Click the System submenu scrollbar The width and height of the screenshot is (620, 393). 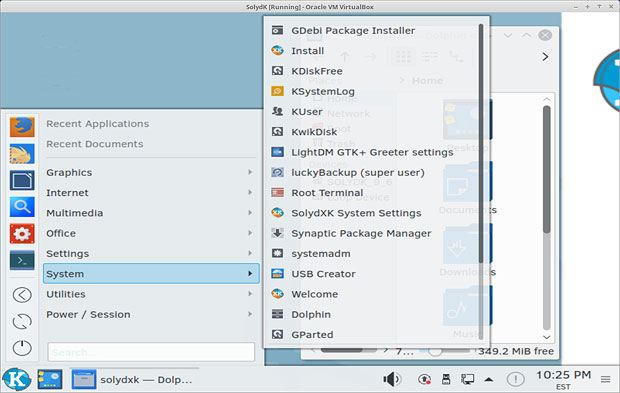[x=481, y=143]
